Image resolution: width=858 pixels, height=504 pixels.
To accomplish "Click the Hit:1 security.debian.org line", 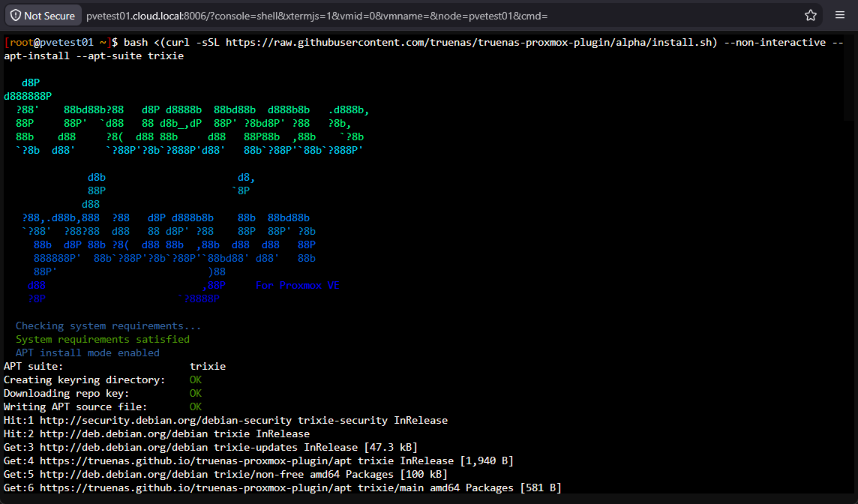I will tap(226, 420).
